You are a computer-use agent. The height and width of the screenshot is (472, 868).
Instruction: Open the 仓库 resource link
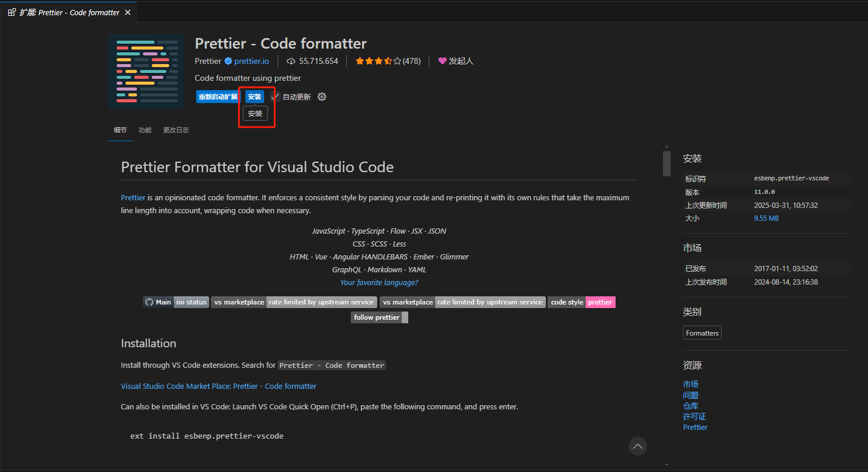pyautogui.click(x=691, y=405)
